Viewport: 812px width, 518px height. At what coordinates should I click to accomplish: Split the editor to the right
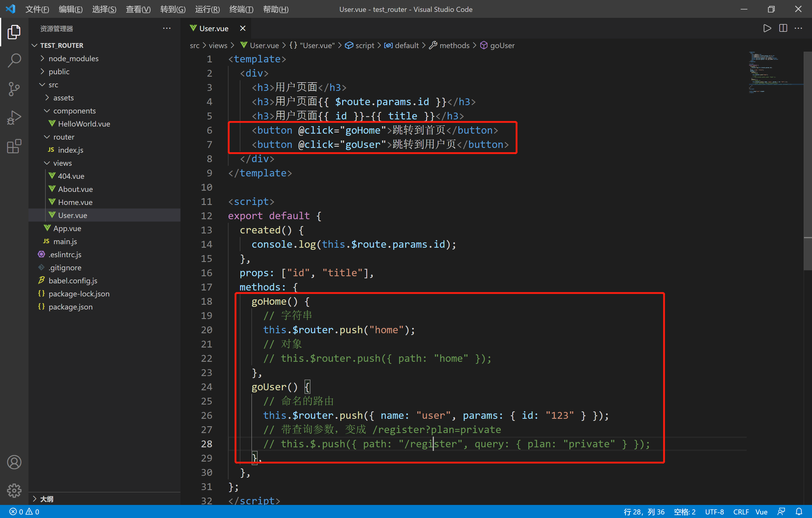coord(783,28)
